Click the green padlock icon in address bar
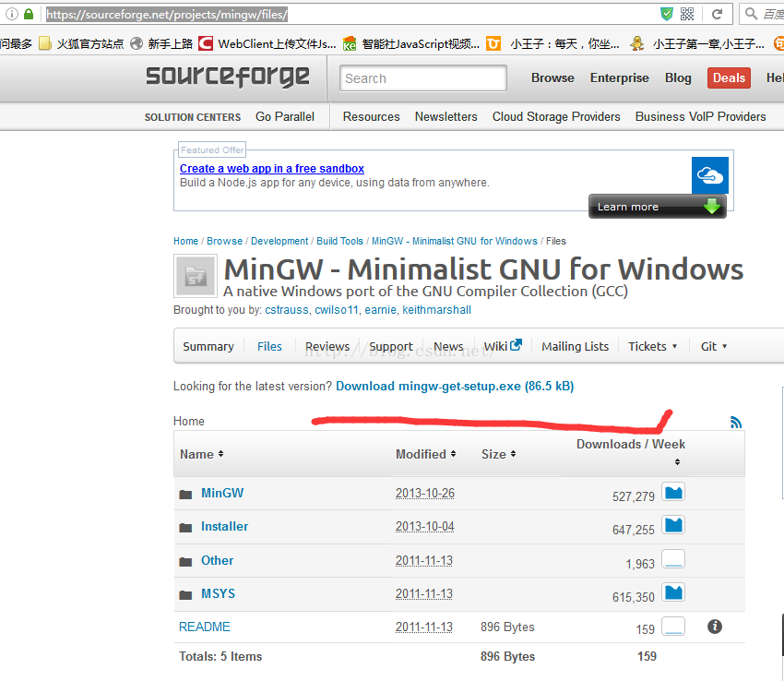This screenshot has height=681, width=784. click(x=29, y=14)
